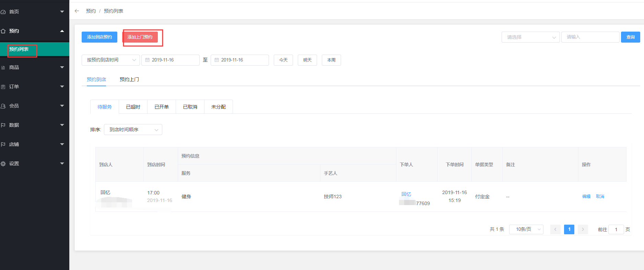Click the 店铺 flag icon in sidebar
Image resolution: width=644 pixels, height=270 pixels.
[x=3, y=145]
